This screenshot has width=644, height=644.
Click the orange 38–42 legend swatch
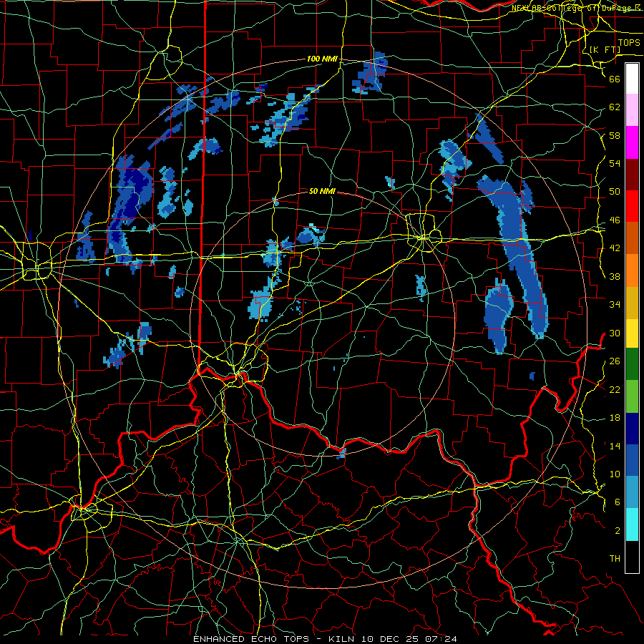tap(632, 270)
